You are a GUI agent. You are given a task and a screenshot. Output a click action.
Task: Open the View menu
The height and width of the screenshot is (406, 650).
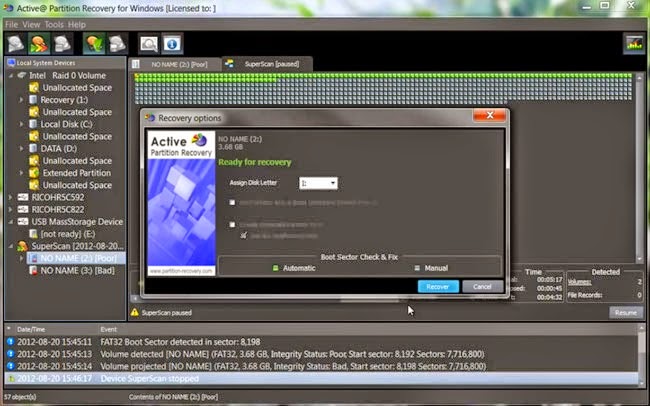tap(31, 25)
